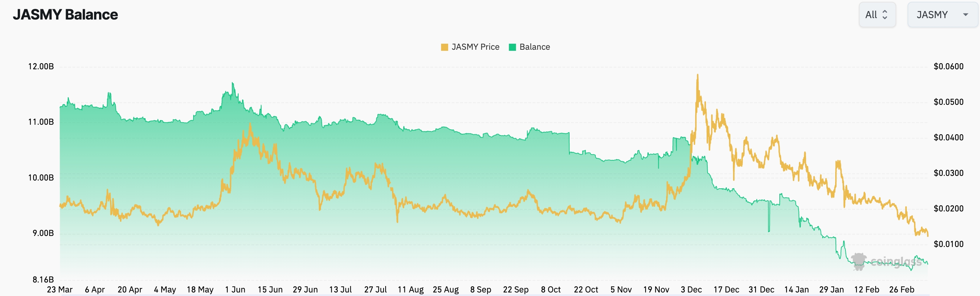Click the 8.16B balance axis label
980x296 pixels.
pyautogui.click(x=43, y=280)
